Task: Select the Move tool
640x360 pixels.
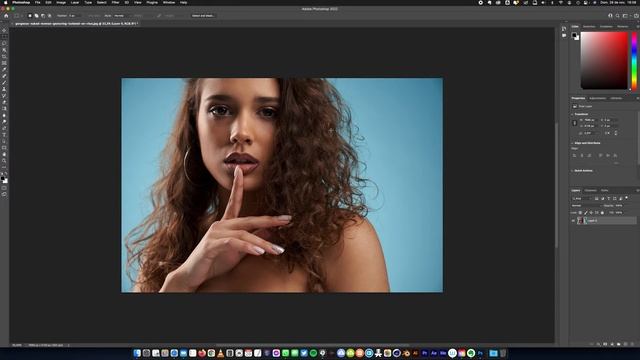Action: pyautogui.click(x=4, y=30)
